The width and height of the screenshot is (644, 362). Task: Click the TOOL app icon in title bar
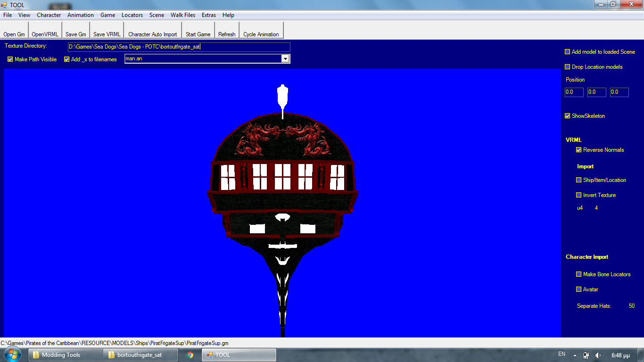pos(4,5)
